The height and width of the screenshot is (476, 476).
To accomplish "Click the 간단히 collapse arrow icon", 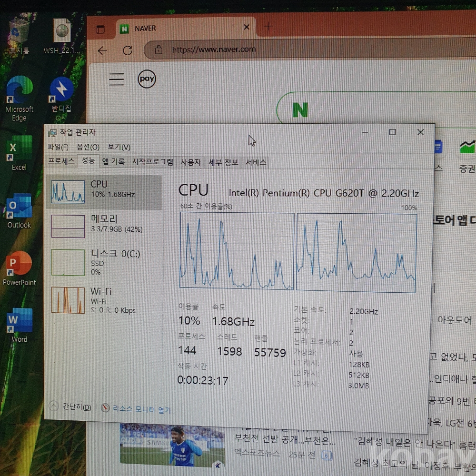I will pyautogui.click(x=54, y=406).
